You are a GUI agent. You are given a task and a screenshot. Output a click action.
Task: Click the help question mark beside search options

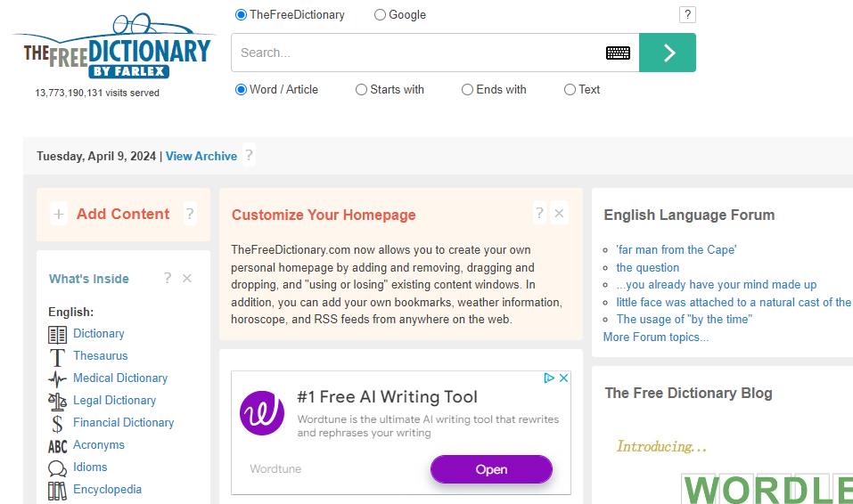(686, 15)
